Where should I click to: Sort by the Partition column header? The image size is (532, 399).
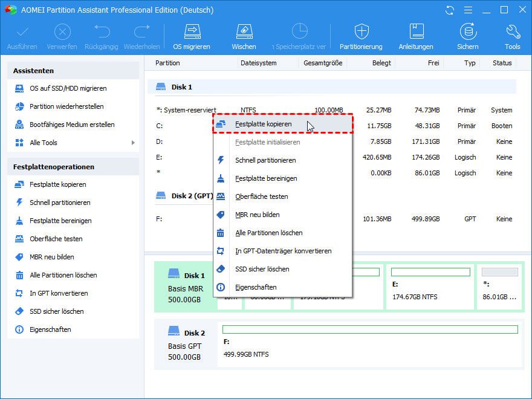pos(167,63)
